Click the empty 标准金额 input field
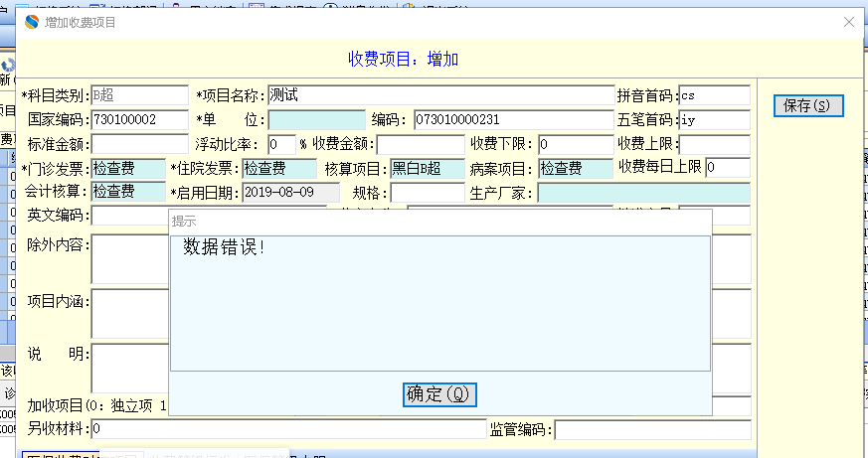868x458 pixels. coord(139,144)
